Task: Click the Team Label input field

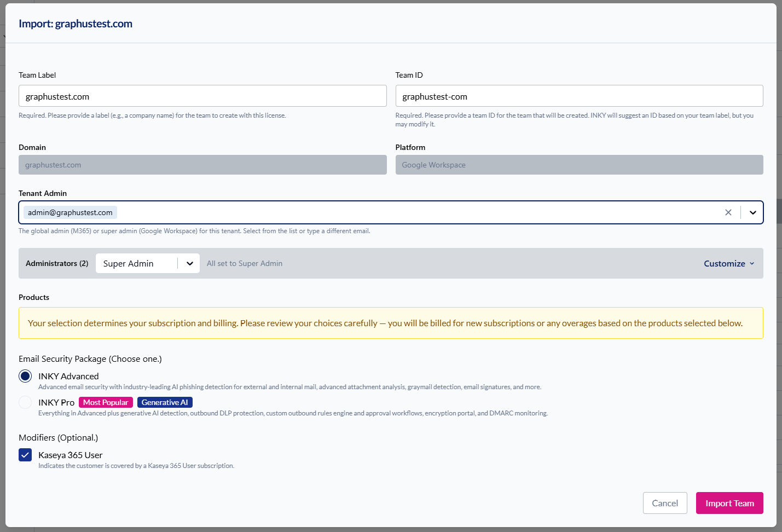Action: 202,96
